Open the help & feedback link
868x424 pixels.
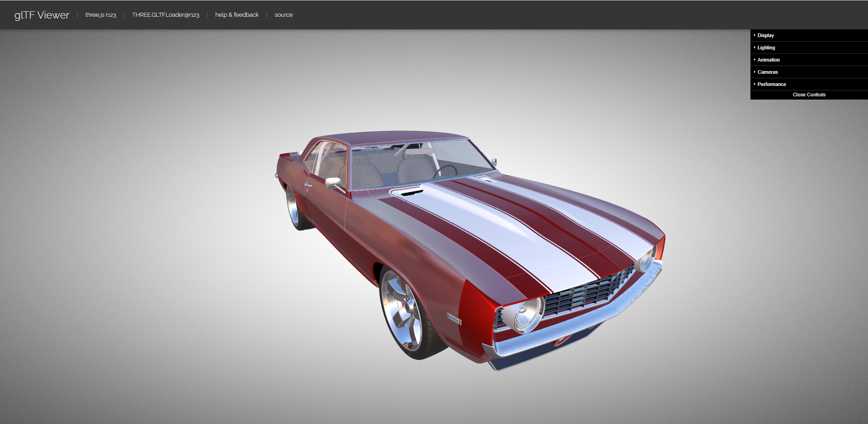coord(237,15)
